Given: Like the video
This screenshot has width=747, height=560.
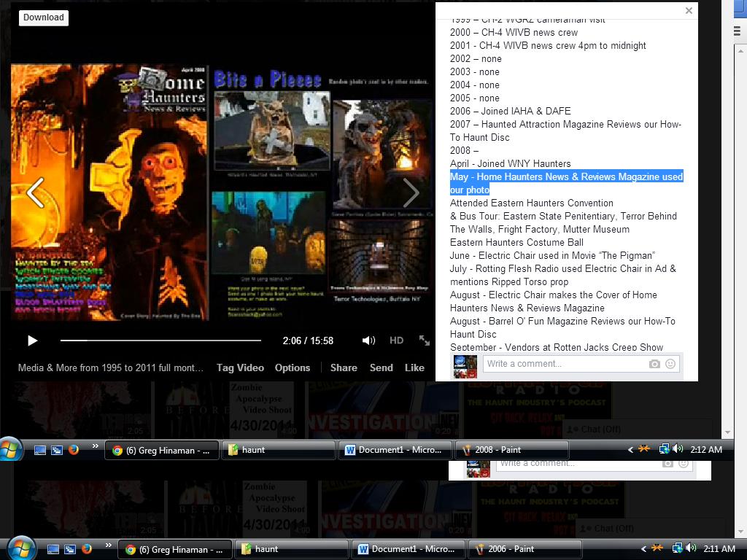Looking at the screenshot, I should [414, 367].
